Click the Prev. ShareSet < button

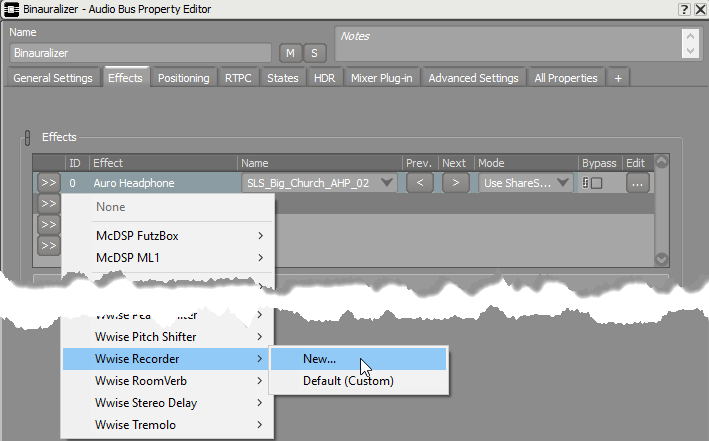click(420, 183)
